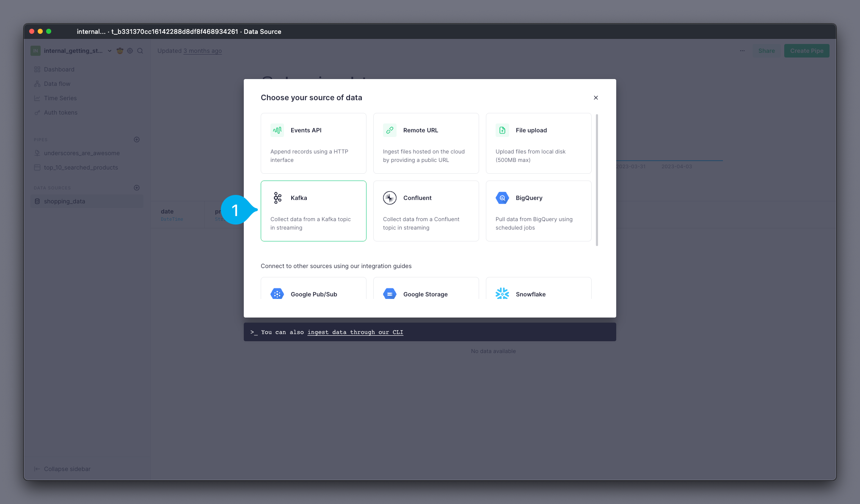The height and width of the screenshot is (504, 860).
Task: Click the Share button
Action: pyautogui.click(x=766, y=51)
